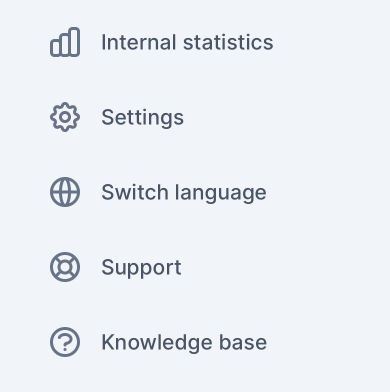Image resolution: width=390 pixels, height=392 pixels.
Task: Get help via the life ring icon
Action: click(65, 267)
